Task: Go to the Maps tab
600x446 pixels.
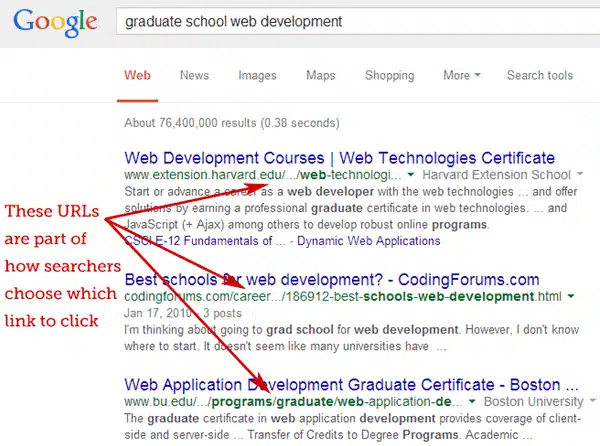Action: click(320, 75)
